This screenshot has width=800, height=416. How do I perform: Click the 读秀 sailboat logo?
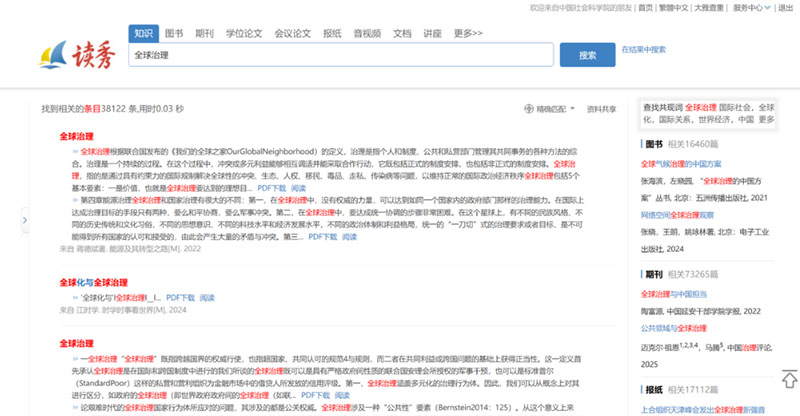[75, 57]
